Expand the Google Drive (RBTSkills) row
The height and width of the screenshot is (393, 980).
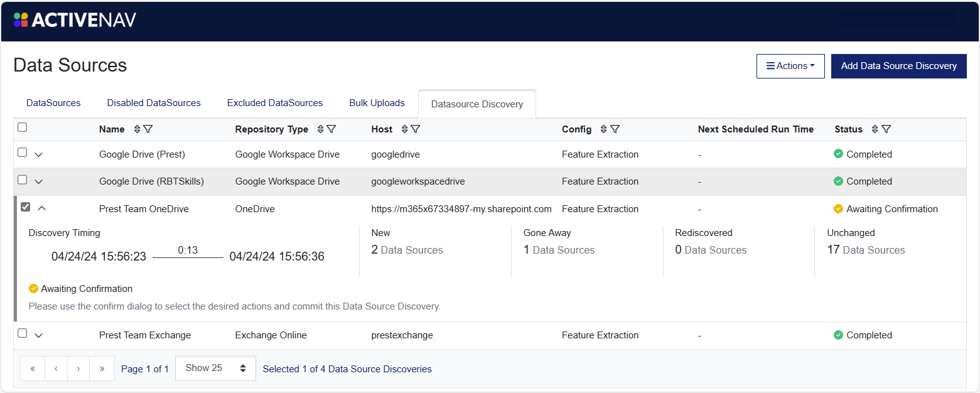click(38, 181)
